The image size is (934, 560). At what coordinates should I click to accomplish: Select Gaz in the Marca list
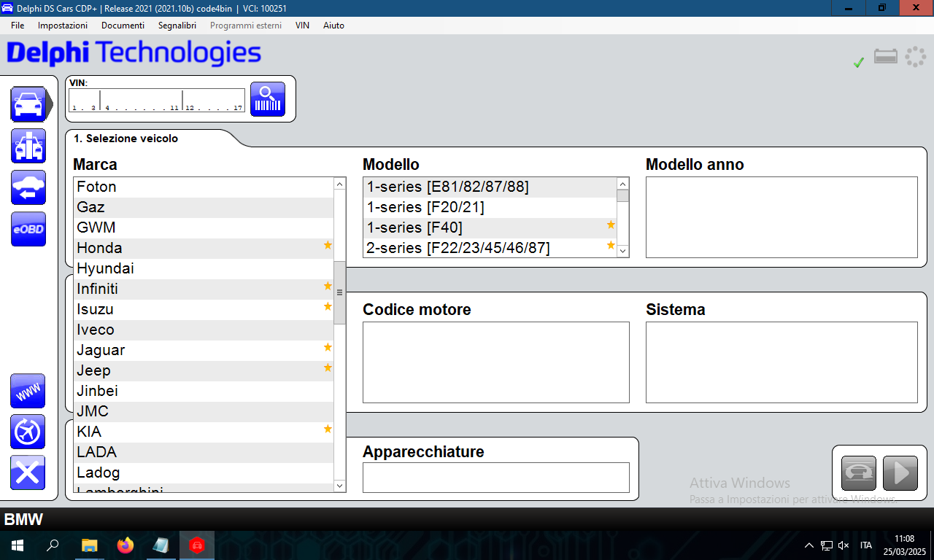click(204, 208)
